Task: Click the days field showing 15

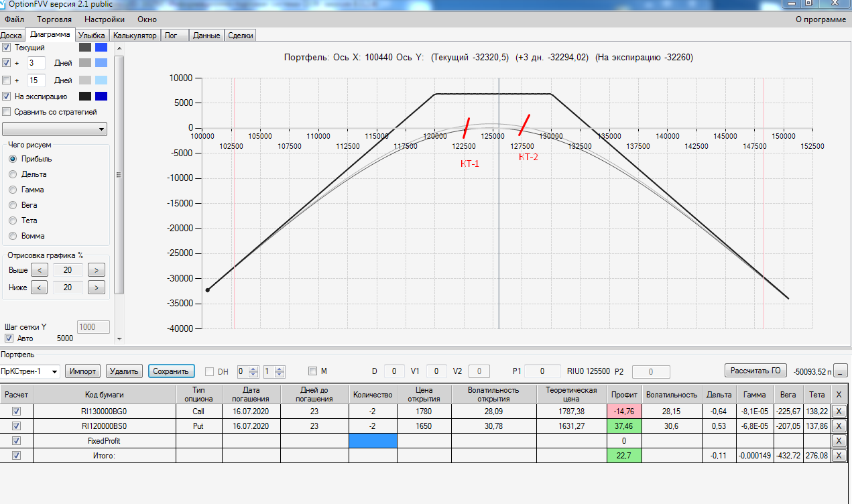Action: [x=36, y=80]
